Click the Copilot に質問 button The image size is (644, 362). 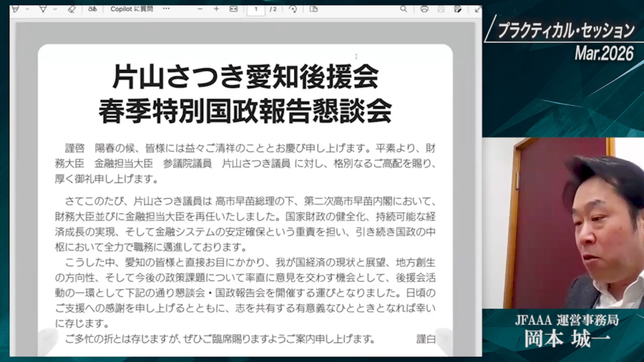[131, 9]
